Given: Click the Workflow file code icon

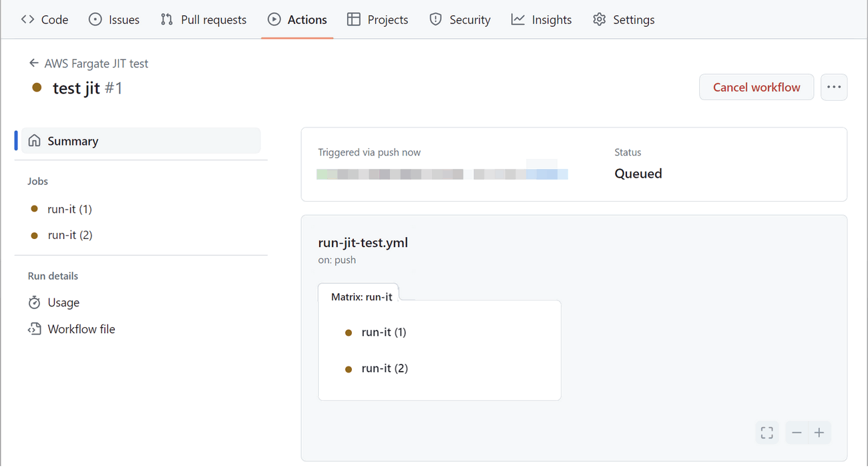Looking at the screenshot, I should [35, 329].
